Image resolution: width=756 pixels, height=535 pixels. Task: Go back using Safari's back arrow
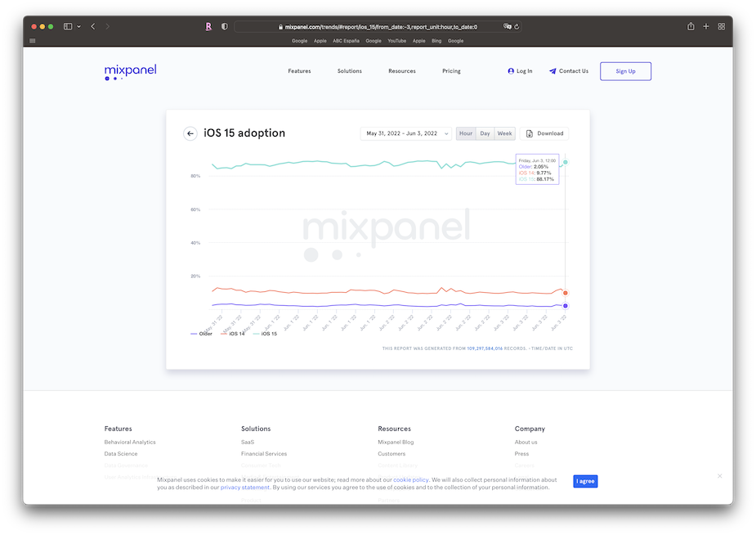pos(92,26)
